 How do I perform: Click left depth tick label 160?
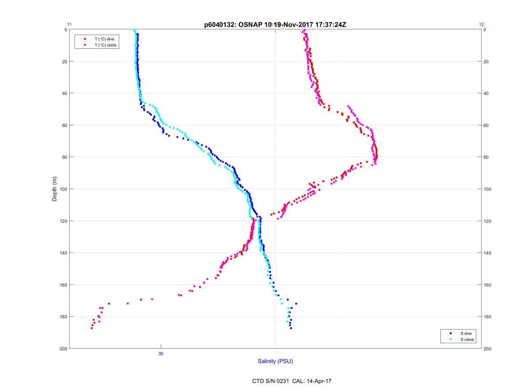[x=63, y=285]
